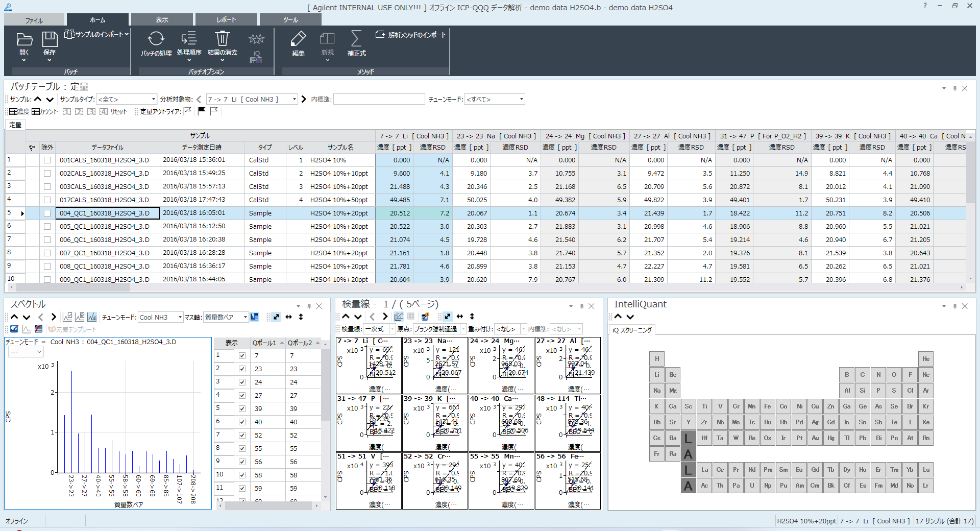Switch to the ファイル tab

coord(34,20)
